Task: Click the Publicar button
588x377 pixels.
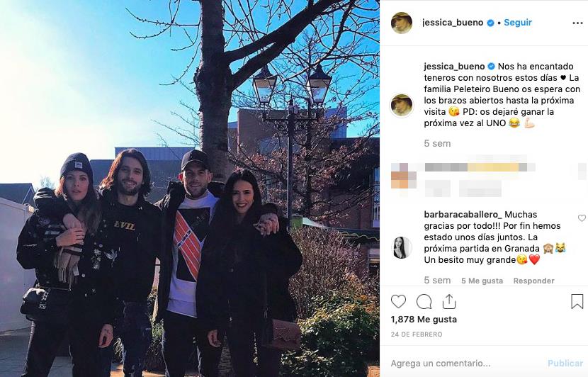Action: tap(565, 363)
